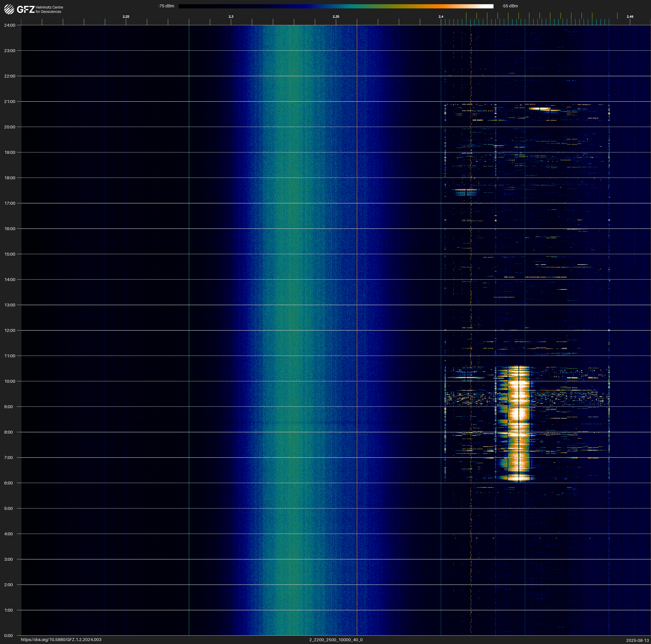
Task: Click the 12:00 time axis label
Action: click(x=10, y=330)
